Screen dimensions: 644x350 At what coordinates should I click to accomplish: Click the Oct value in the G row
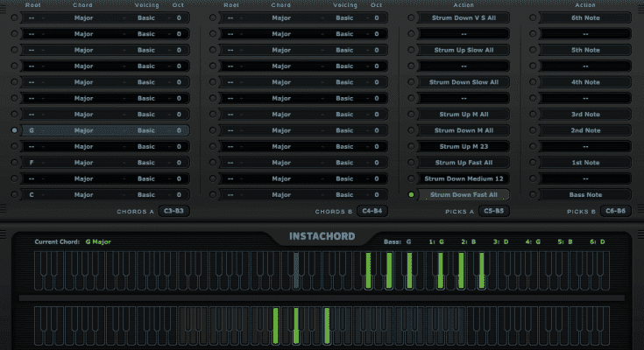[x=179, y=130]
